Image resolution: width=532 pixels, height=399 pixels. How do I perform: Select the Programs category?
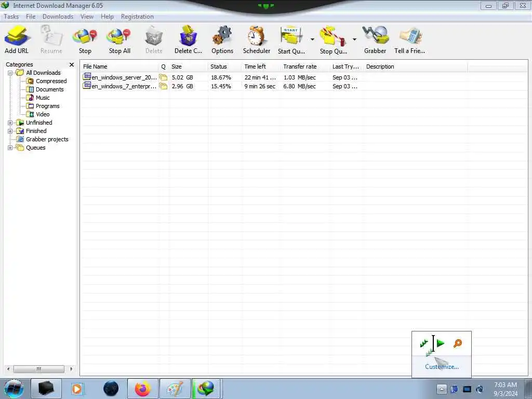pyautogui.click(x=47, y=106)
